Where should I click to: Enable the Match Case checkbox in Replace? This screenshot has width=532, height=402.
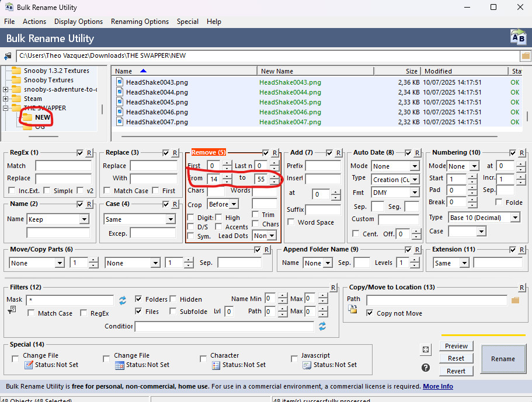click(107, 191)
